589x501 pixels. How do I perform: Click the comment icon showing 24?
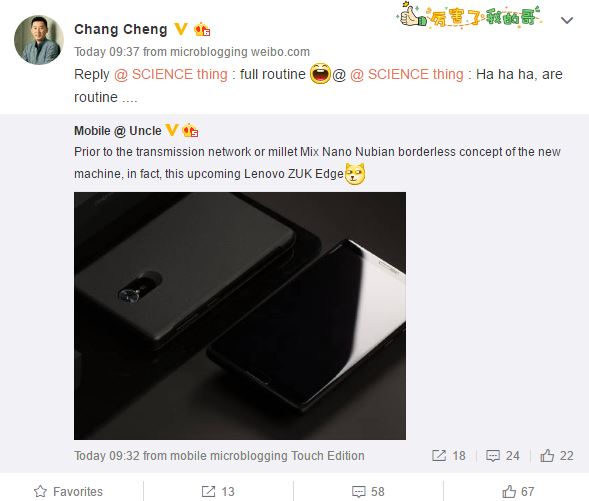492,456
